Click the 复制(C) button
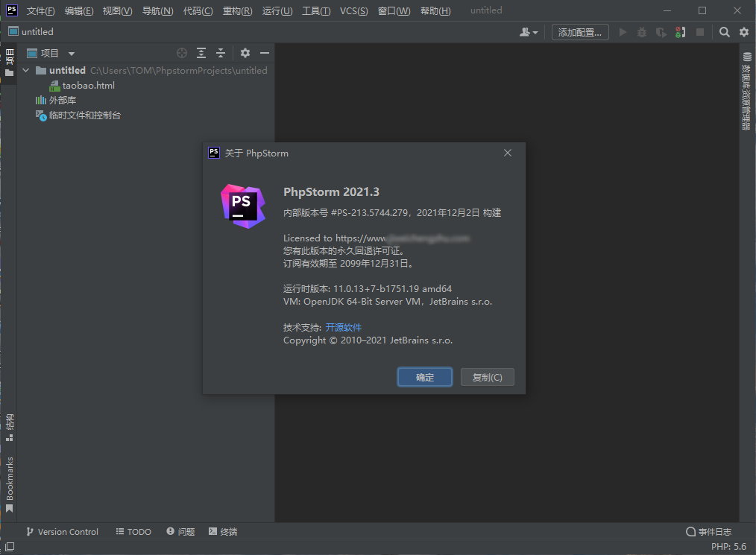This screenshot has height=555, width=756. [488, 377]
